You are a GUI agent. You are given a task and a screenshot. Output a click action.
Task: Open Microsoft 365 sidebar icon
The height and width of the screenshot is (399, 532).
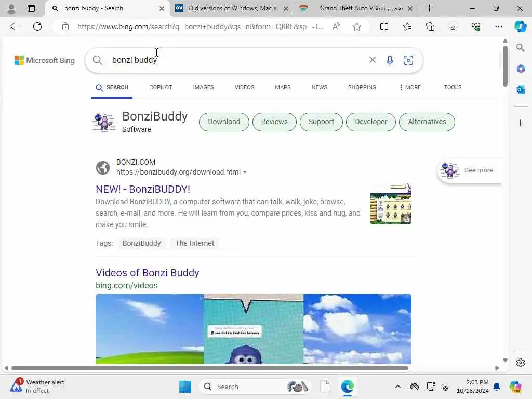coord(521,69)
